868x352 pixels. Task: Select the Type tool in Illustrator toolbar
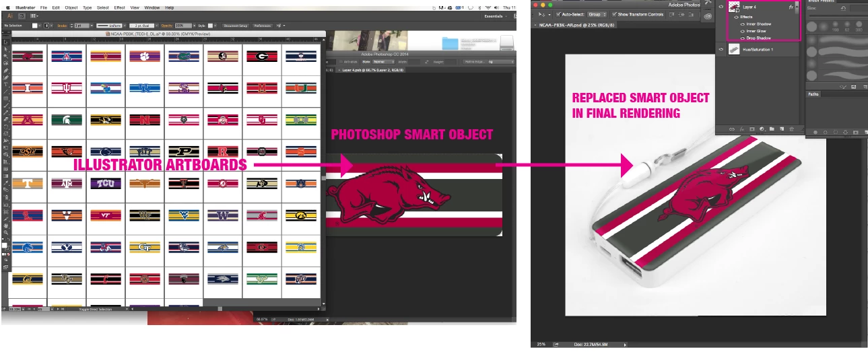pos(5,84)
